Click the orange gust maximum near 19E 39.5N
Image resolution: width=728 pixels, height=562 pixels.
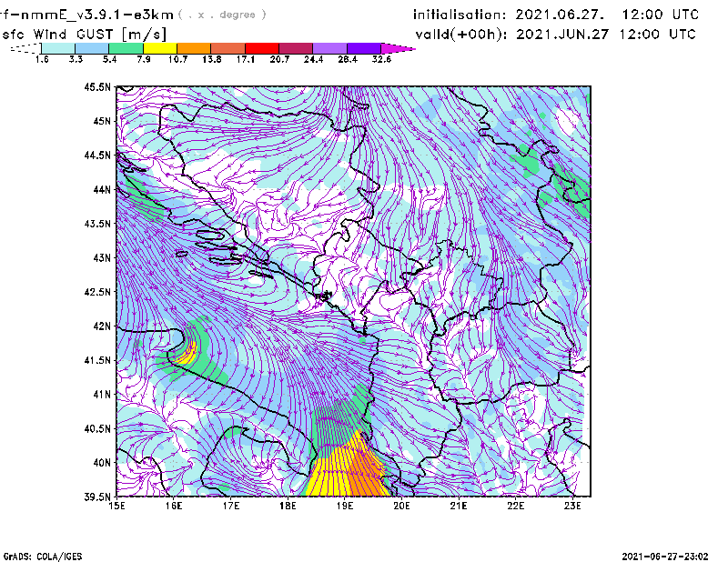click(x=367, y=474)
